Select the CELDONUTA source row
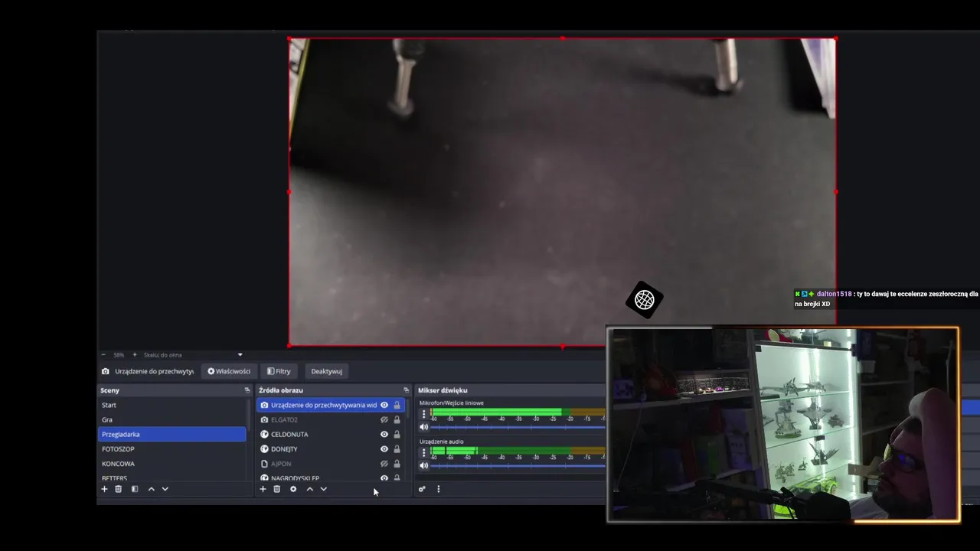Image resolution: width=980 pixels, height=551 pixels. [330, 434]
